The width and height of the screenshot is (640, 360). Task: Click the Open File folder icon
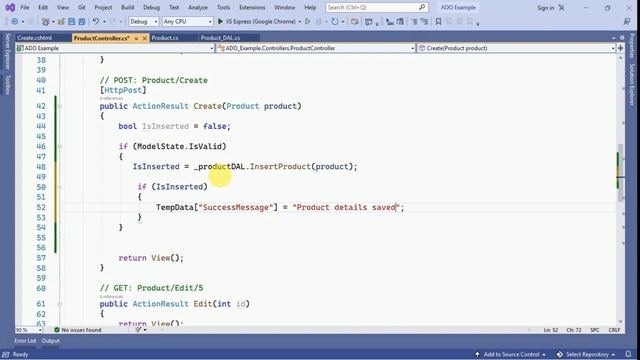pyautogui.click(x=61, y=22)
